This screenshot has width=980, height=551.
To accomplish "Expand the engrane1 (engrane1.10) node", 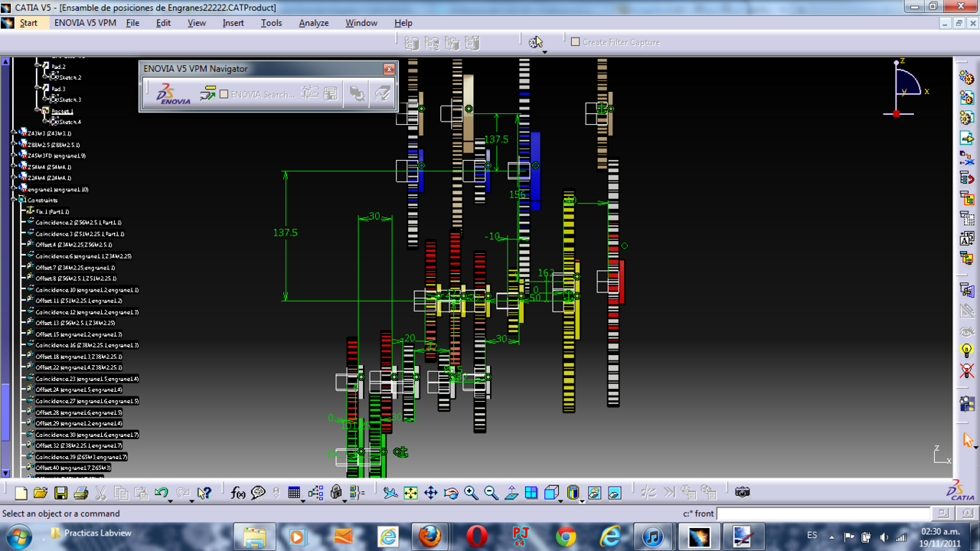I will point(15,189).
